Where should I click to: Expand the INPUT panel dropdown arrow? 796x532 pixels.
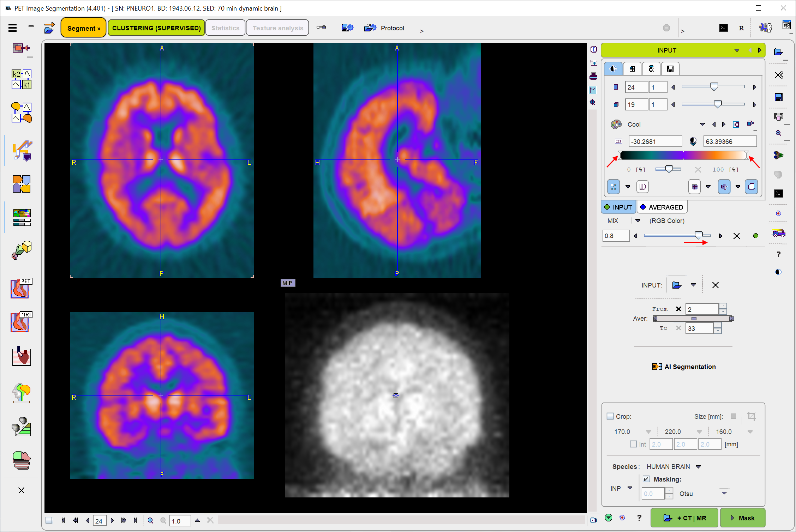coord(737,50)
